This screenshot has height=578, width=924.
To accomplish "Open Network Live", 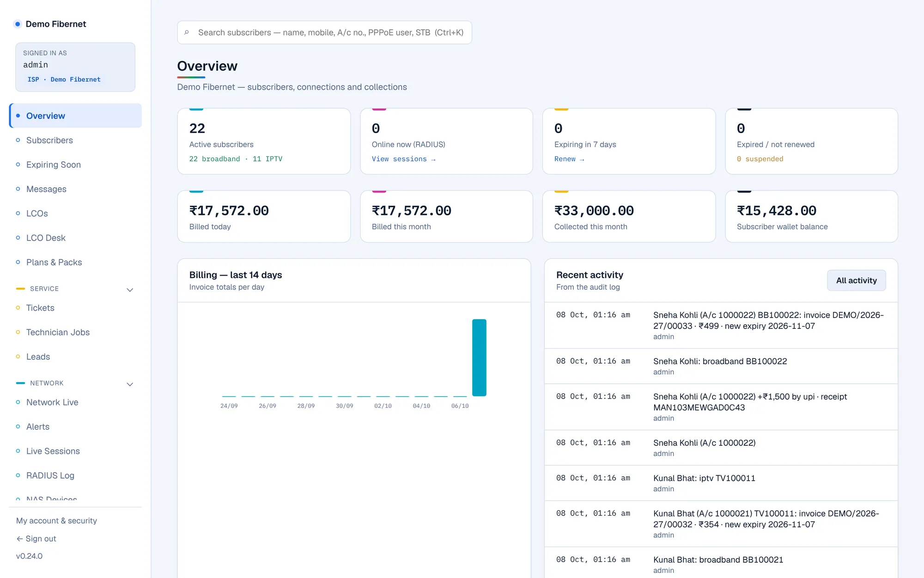I will click(75, 402).
